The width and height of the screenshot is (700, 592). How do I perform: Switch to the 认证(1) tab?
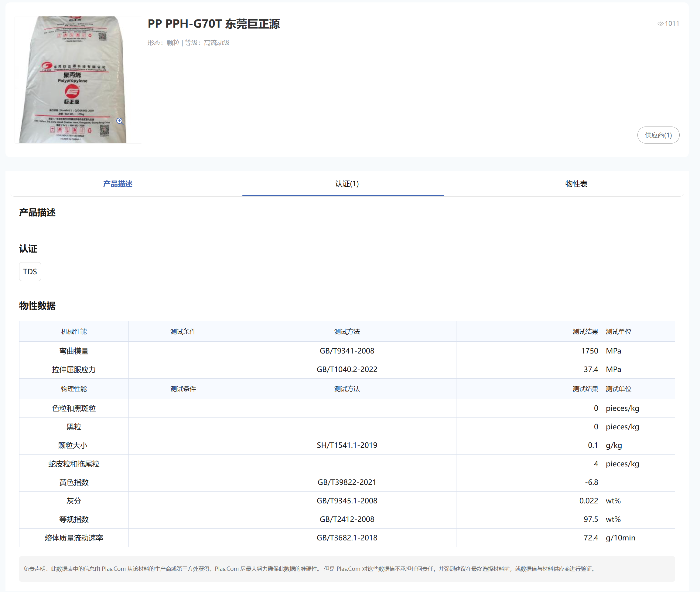coord(347,184)
